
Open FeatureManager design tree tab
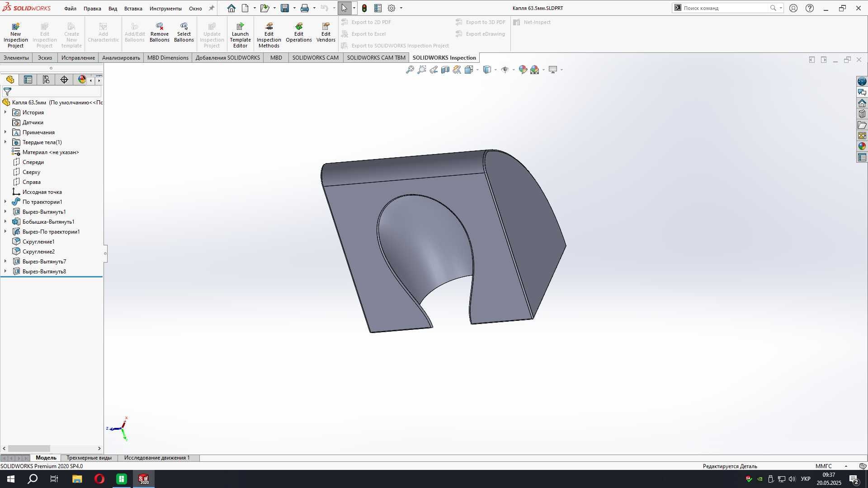[x=10, y=80]
